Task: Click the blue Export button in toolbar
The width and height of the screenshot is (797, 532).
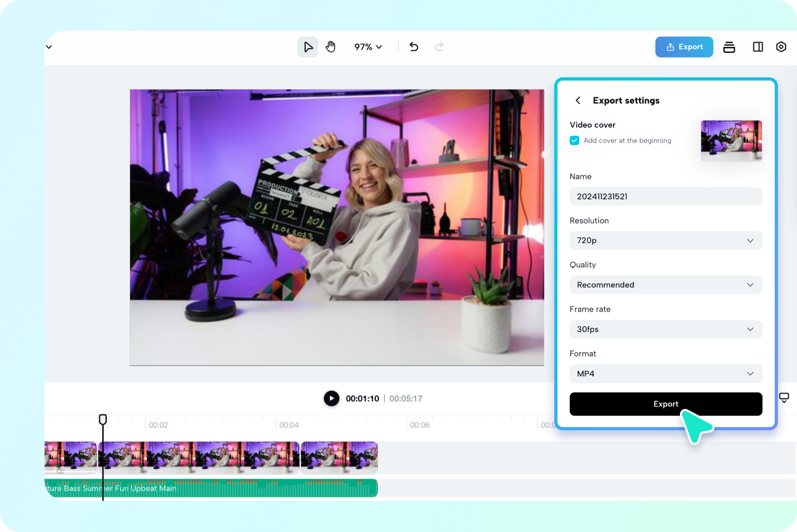Action: (x=684, y=47)
